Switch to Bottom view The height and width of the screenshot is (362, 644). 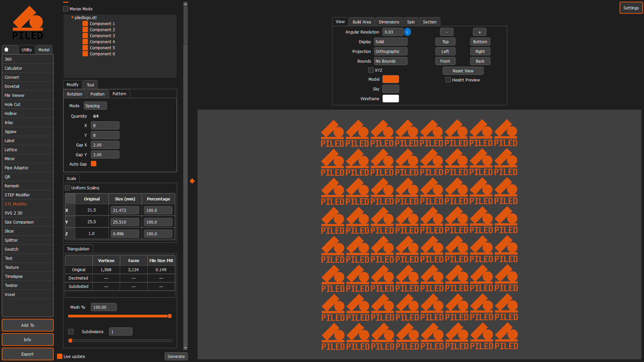[480, 42]
